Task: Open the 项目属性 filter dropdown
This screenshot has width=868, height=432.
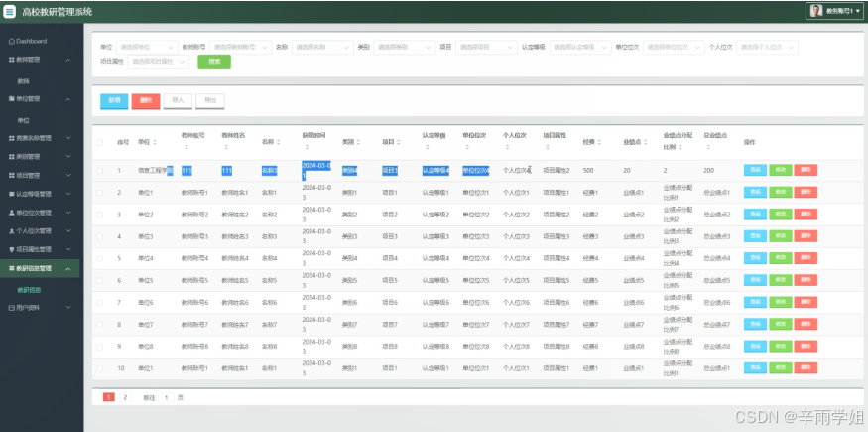Action: point(159,62)
